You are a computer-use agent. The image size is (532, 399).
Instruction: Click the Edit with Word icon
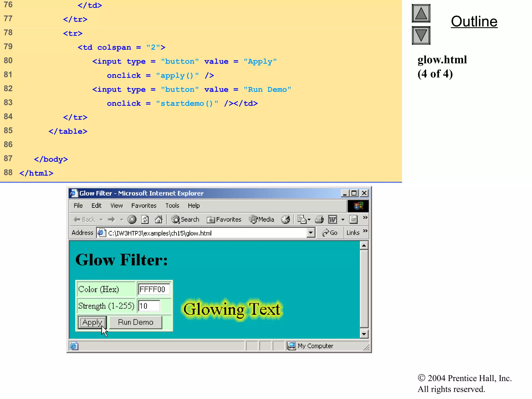[x=332, y=220]
